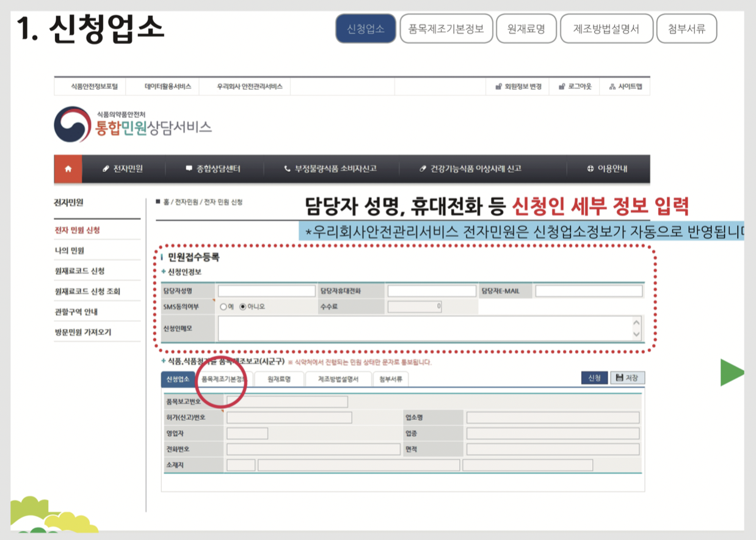Select the pen icon beside 전자민원
Viewport: 756px width, 540px height.
pos(106,169)
